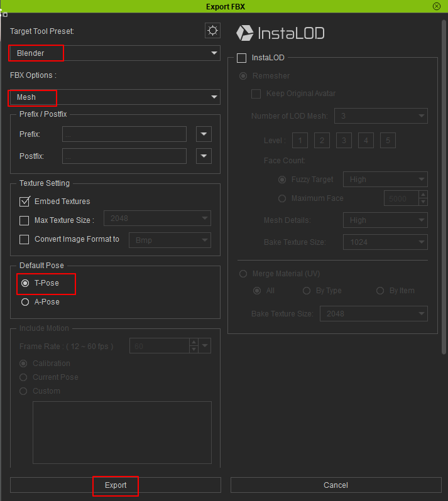Open the Frame Rate value dropdown arrow
Screen dimensions: 448x501
(205, 346)
